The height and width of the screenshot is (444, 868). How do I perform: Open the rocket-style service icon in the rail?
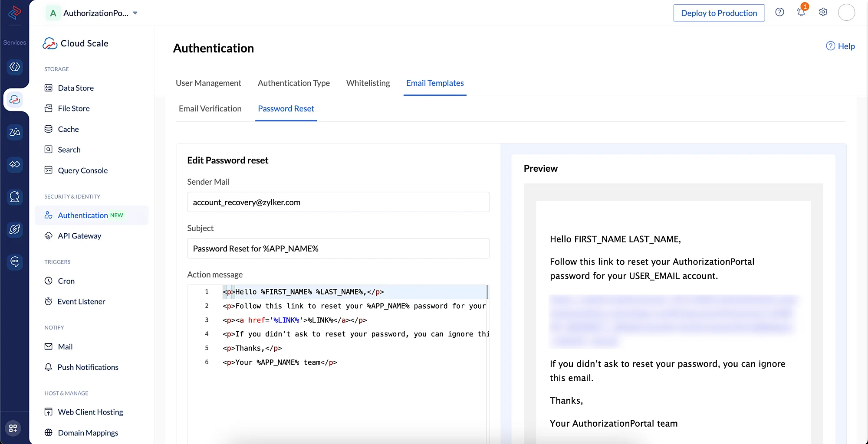point(15,229)
